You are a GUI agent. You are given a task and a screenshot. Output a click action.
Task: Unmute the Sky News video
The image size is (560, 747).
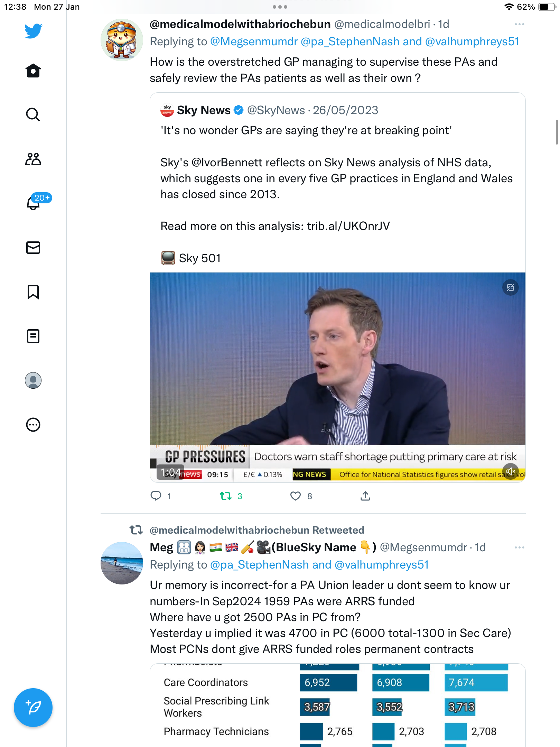(x=511, y=471)
